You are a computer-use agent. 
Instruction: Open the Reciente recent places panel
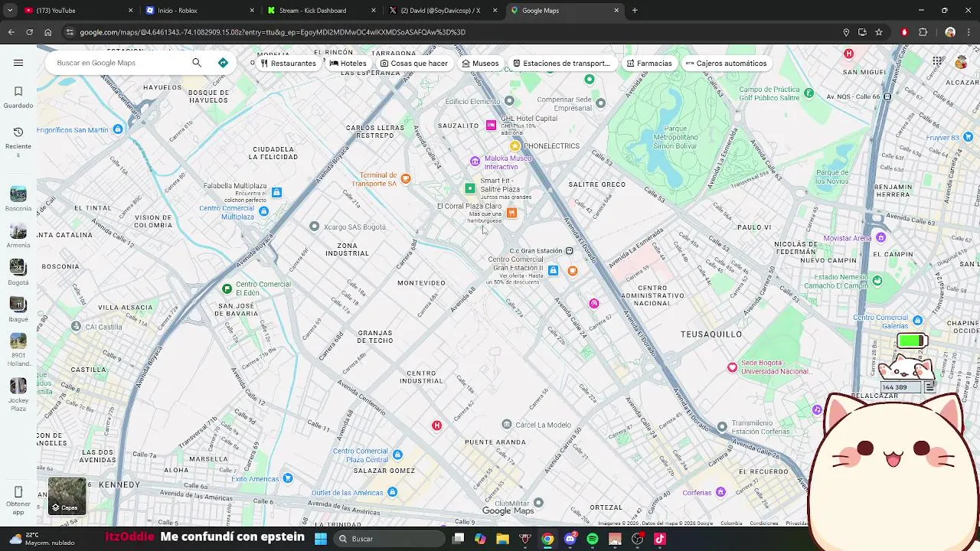click(x=18, y=142)
